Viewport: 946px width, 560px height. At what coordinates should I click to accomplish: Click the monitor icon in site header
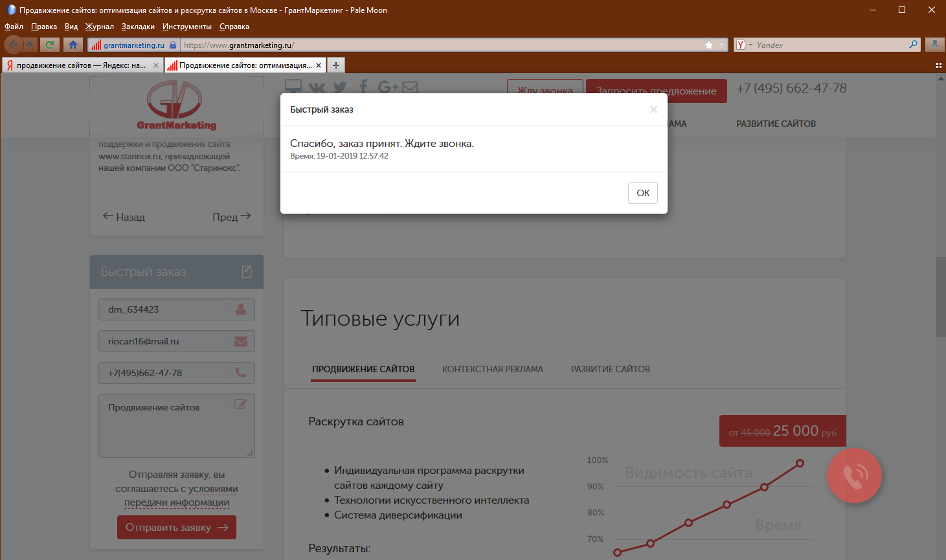point(293,86)
